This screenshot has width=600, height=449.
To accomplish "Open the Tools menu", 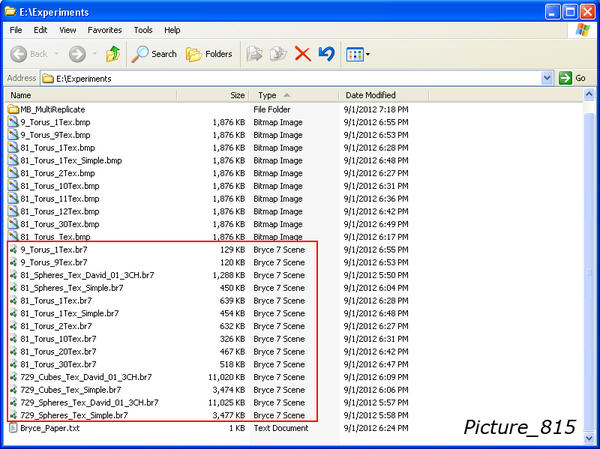I will coord(143,30).
